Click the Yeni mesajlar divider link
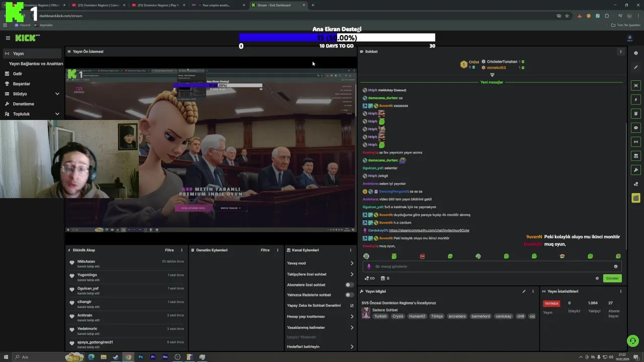Screen dimensions: 644x362 tap(492, 82)
